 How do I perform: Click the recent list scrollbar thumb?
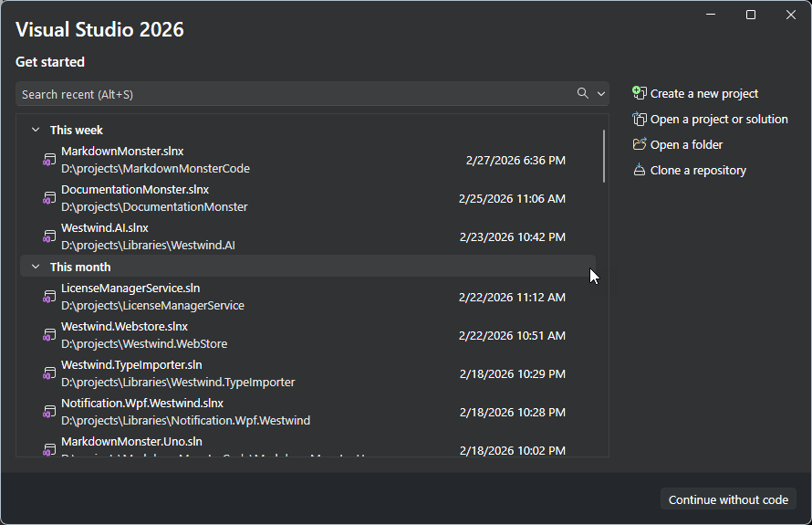click(x=604, y=156)
